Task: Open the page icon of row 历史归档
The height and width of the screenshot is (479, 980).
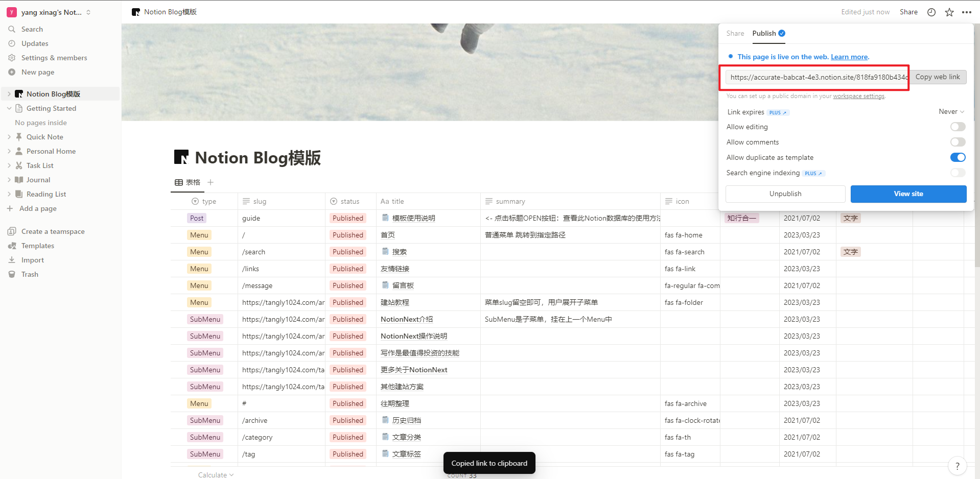Action: [x=386, y=420]
